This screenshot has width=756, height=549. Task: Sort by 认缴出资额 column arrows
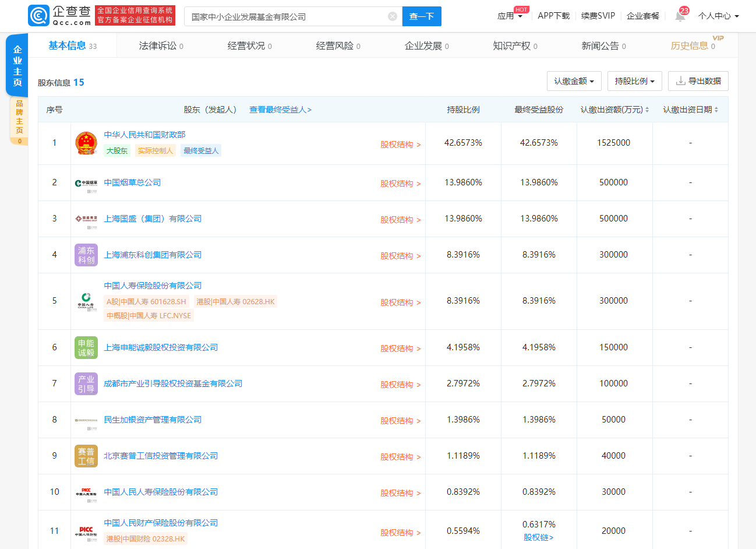point(647,110)
